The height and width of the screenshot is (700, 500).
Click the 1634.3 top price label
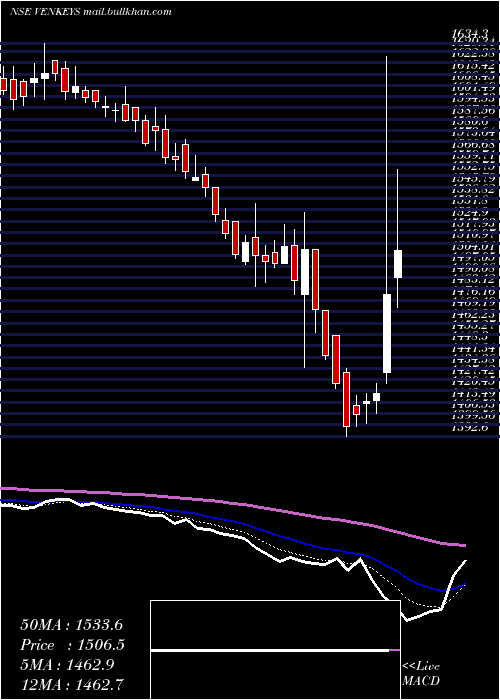(472, 33)
